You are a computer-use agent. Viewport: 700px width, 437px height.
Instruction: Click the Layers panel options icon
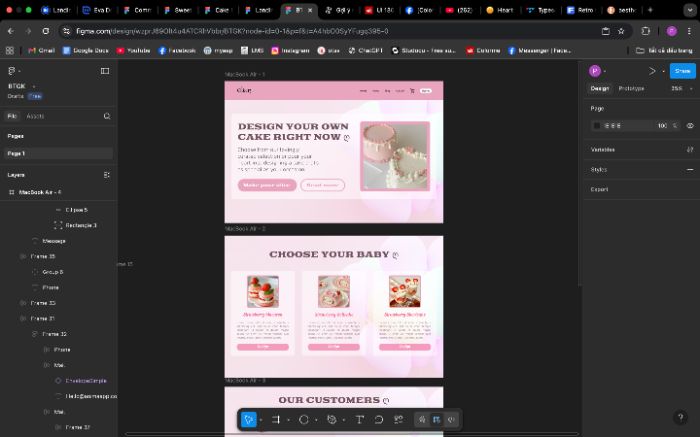point(107,175)
